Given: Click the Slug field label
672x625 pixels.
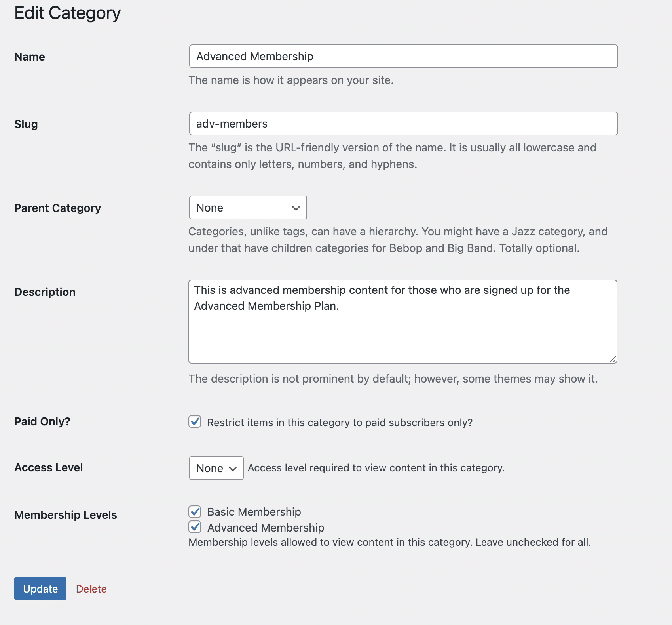Looking at the screenshot, I should click(26, 124).
